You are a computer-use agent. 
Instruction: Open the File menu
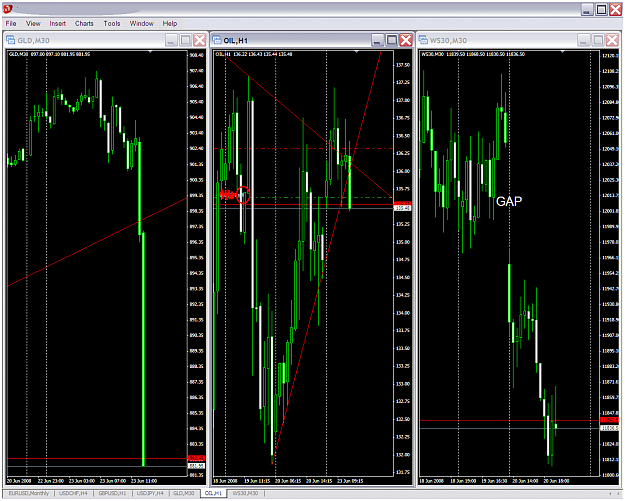point(11,24)
